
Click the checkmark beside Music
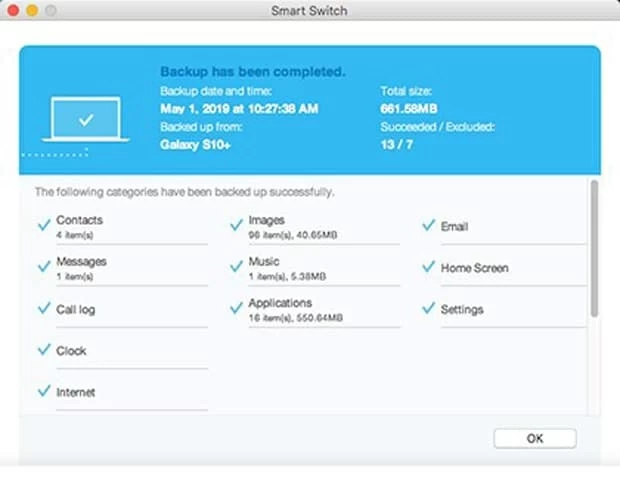tap(237, 267)
